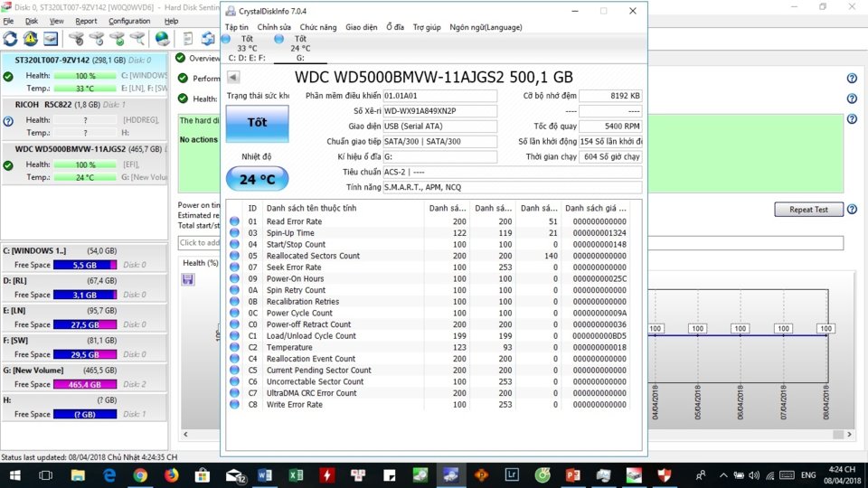Image resolution: width=868 pixels, height=488 pixels.
Task: Select the ST320LT007-9ZV142 disk entry
Action: pyautogui.click(x=84, y=74)
